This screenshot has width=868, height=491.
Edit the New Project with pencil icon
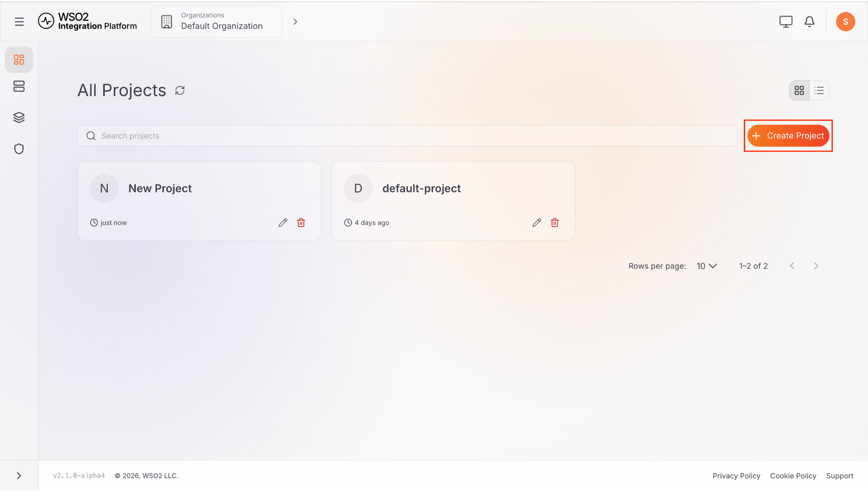(x=283, y=223)
